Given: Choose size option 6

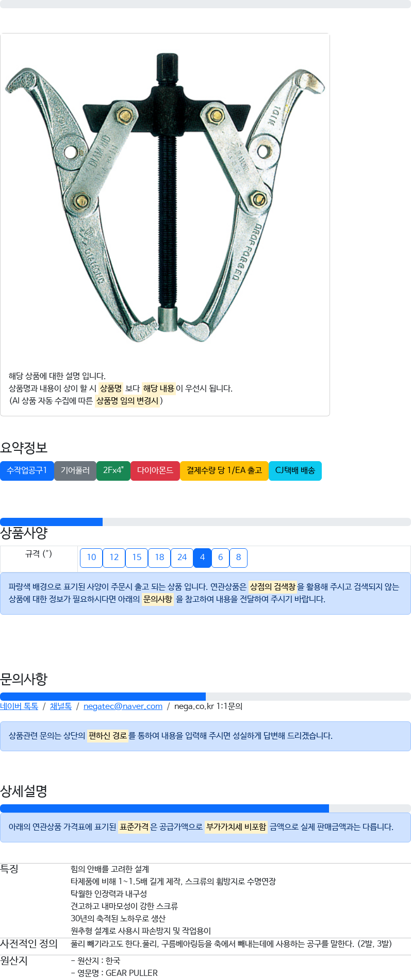Looking at the screenshot, I should pyautogui.click(x=220, y=557).
